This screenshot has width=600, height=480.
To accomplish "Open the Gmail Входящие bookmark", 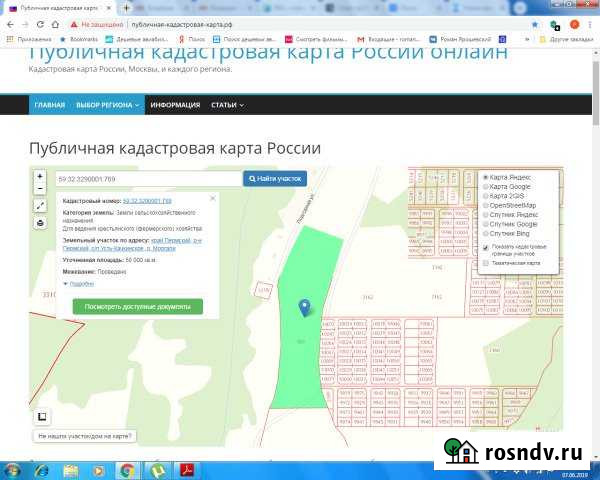I will [x=388, y=39].
